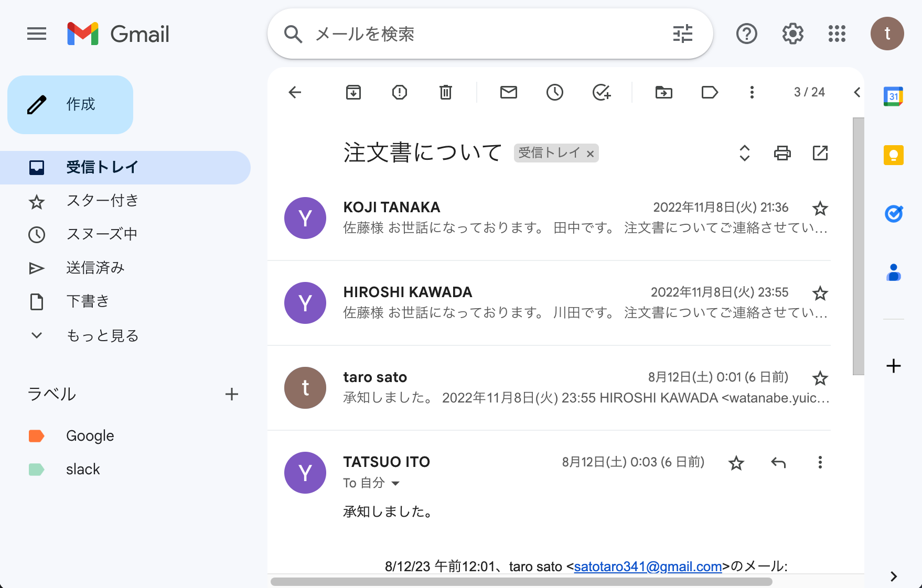Open the label assignment icon
This screenshot has height=588, width=922.
click(x=710, y=93)
